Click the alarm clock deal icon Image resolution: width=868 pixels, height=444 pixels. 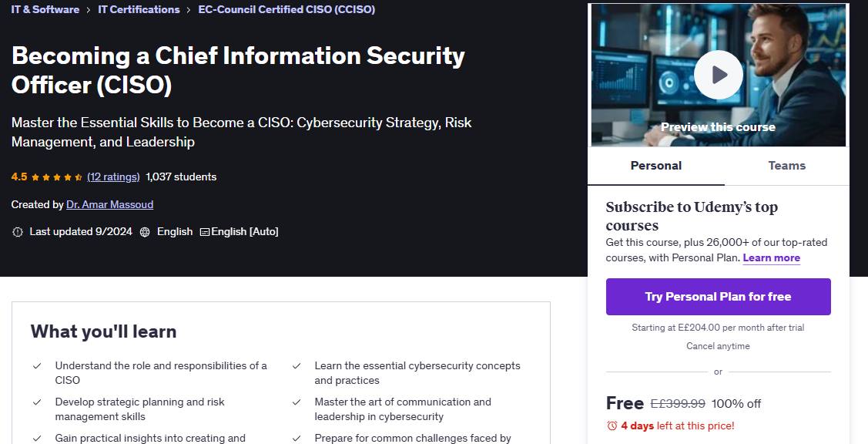tap(612, 425)
